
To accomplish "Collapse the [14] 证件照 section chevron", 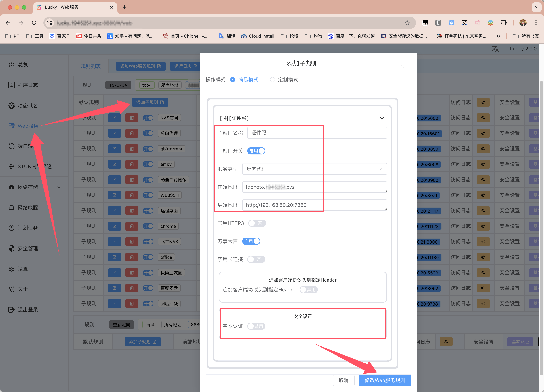I will (382, 118).
